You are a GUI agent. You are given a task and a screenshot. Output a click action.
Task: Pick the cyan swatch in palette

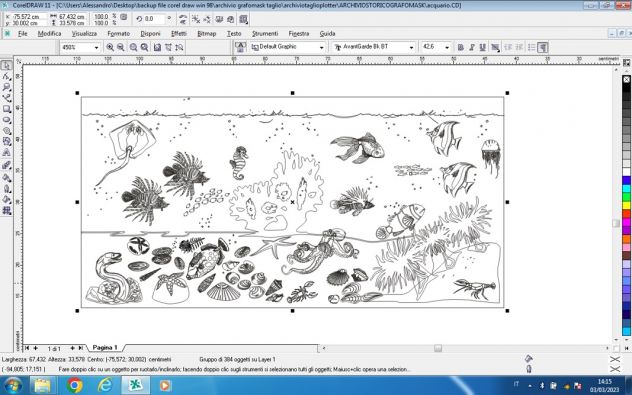tap(626, 189)
